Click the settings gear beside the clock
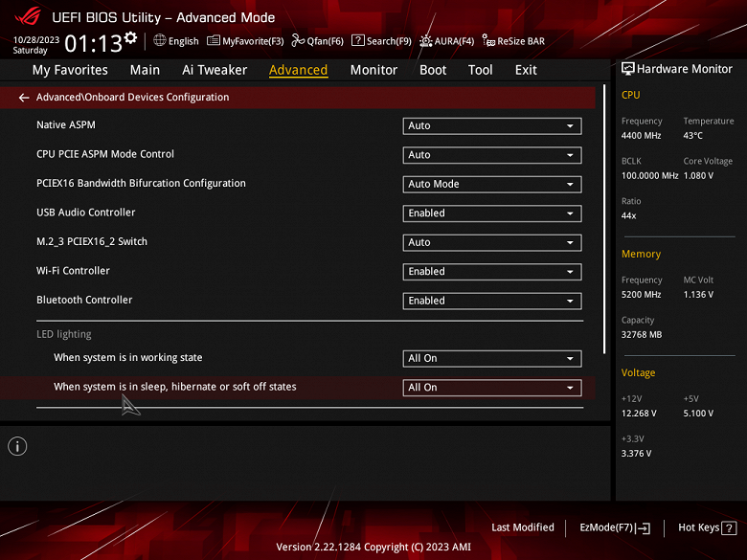This screenshot has height=560, width=747. 130,37
